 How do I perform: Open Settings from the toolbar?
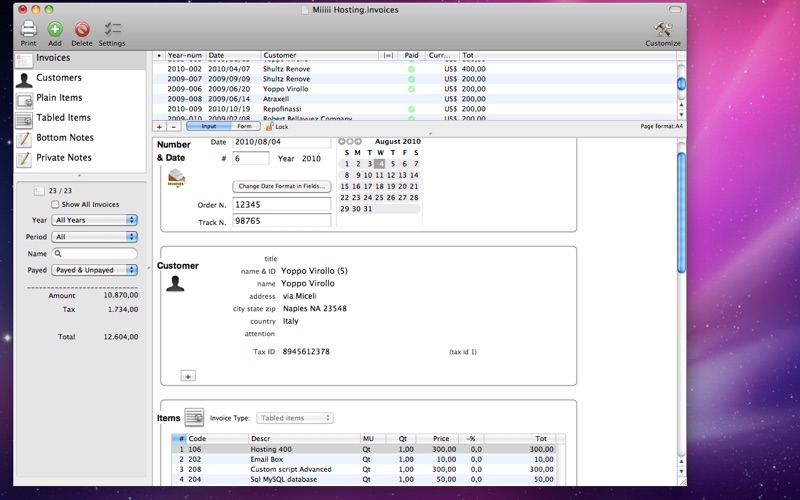point(112,30)
